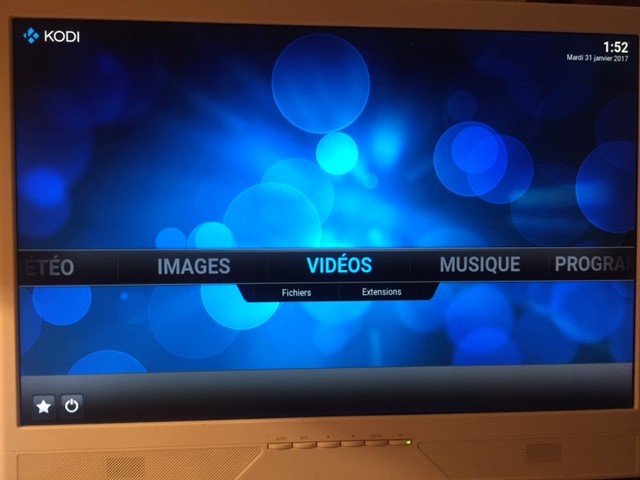Select the Images menu item
This screenshot has height=480, width=640.
click(194, 267)
